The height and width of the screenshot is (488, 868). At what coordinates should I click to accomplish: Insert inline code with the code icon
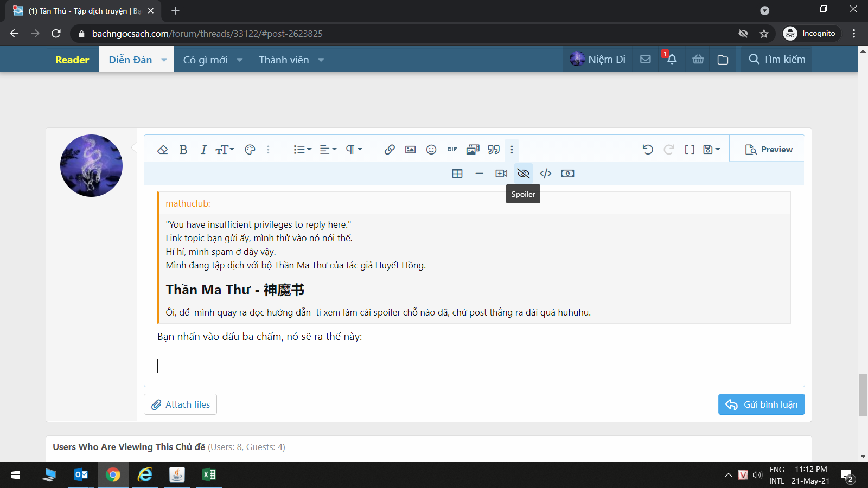click(x=546, y=174)
